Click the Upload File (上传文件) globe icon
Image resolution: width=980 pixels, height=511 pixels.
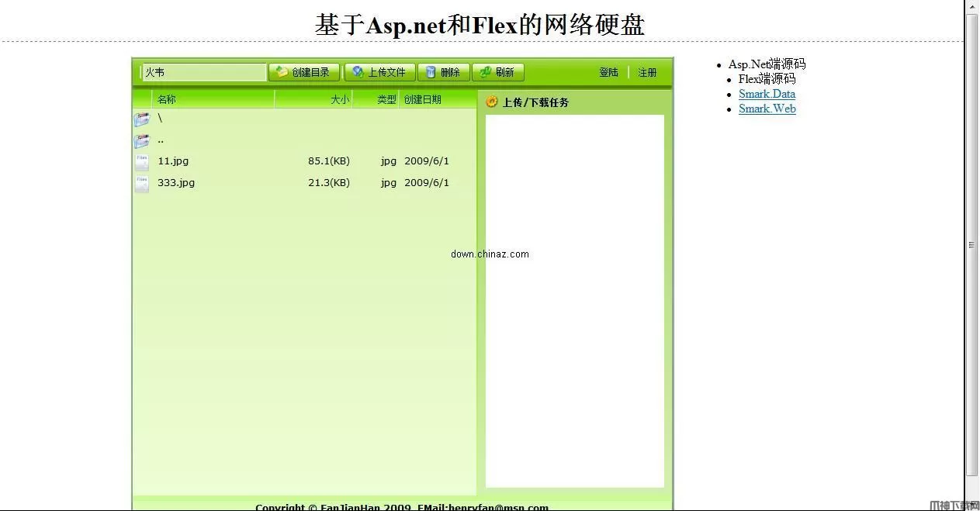click(x=358, y=72)
